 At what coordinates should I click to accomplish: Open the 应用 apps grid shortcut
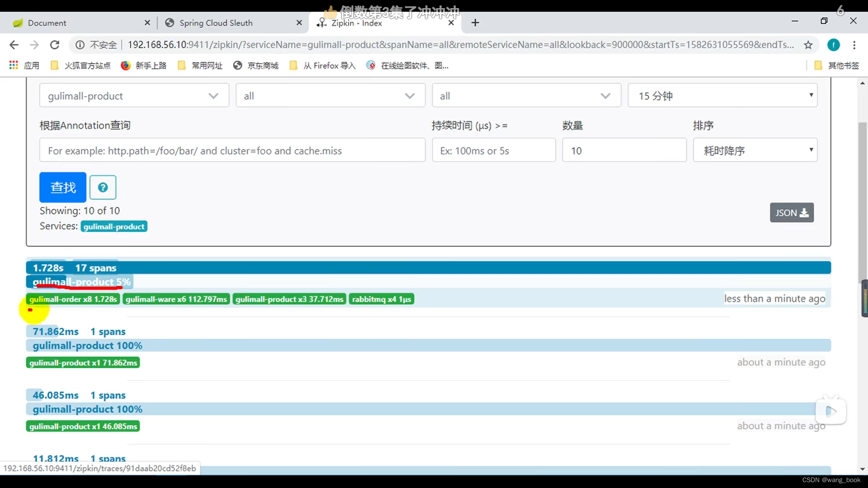pos(24,66)
